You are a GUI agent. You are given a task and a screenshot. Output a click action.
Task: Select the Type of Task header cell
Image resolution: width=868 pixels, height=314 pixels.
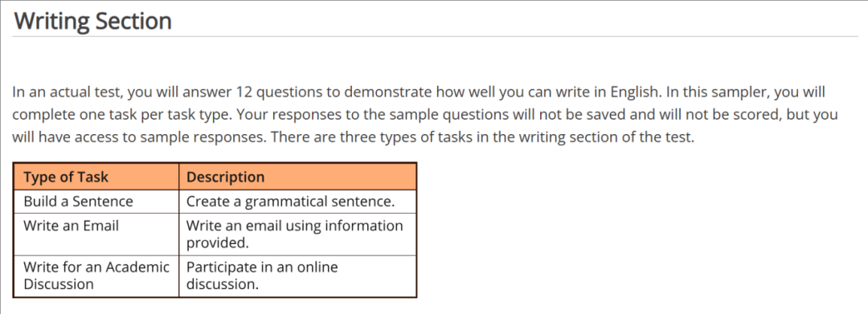(96, 177)
